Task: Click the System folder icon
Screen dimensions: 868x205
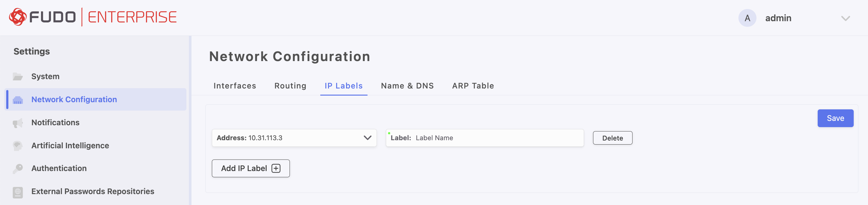Action: (x=17, y=77)
